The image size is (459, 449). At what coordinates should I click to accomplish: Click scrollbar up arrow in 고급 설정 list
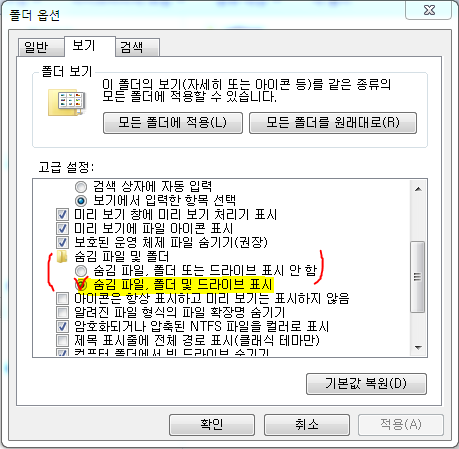[418, 189]
